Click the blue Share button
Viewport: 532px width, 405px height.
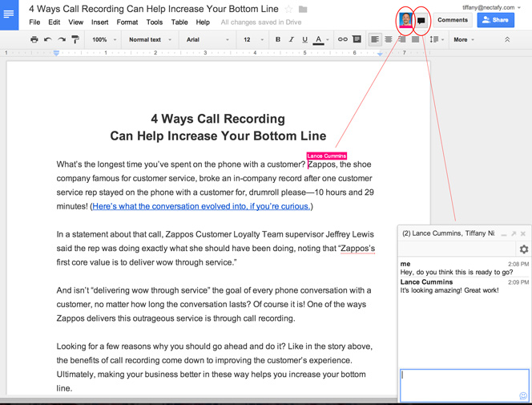tap(495, 20)
